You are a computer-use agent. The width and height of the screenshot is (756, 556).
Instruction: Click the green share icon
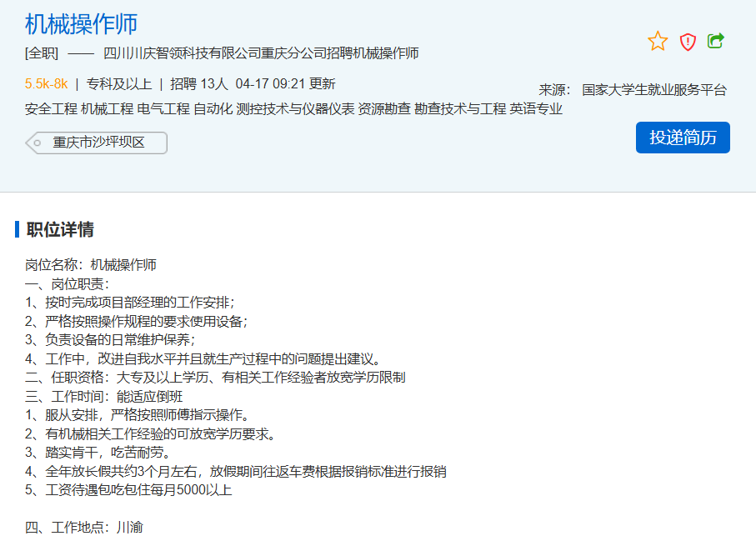coord(715,41)
